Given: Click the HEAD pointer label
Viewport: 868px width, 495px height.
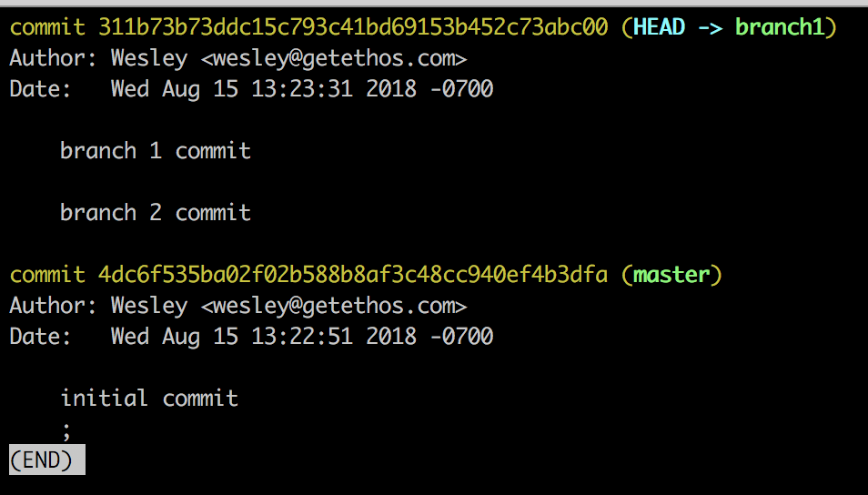Looking at the screenshot, I should click(659, 27).
